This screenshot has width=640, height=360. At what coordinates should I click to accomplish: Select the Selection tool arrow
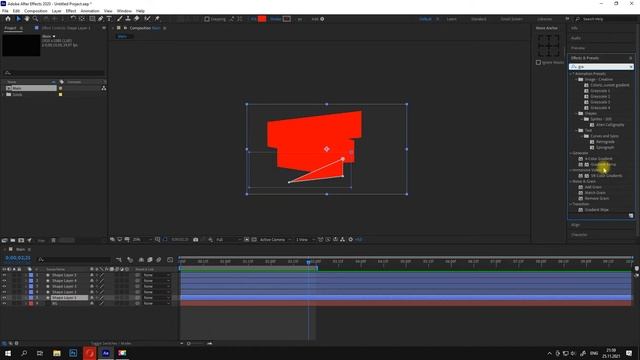(x=18, y=19)
